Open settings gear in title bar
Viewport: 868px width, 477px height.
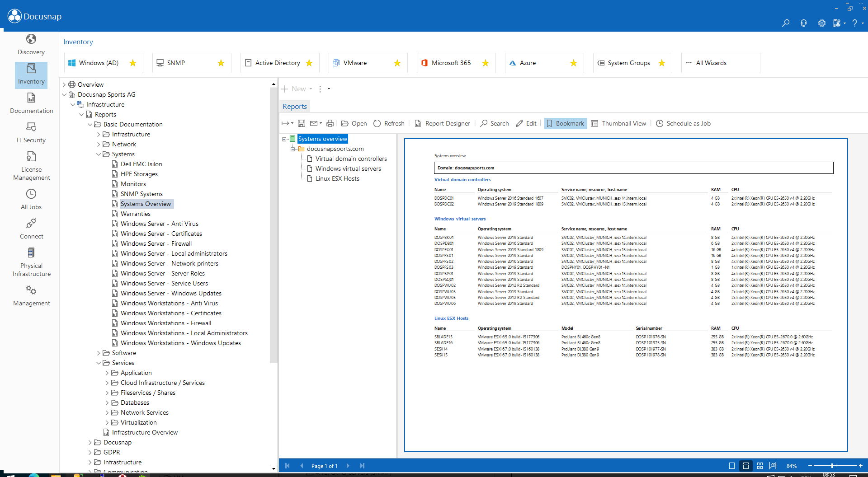[821, 23]
